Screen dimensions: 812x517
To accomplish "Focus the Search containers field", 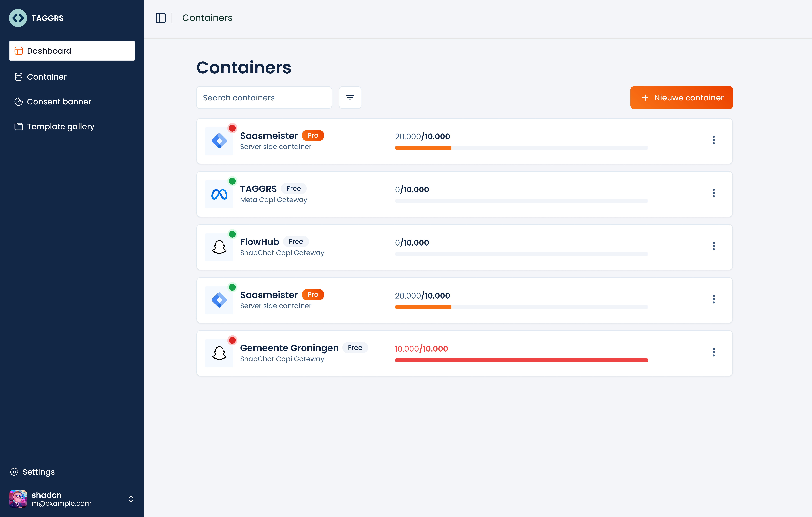I will click(264, 98).
